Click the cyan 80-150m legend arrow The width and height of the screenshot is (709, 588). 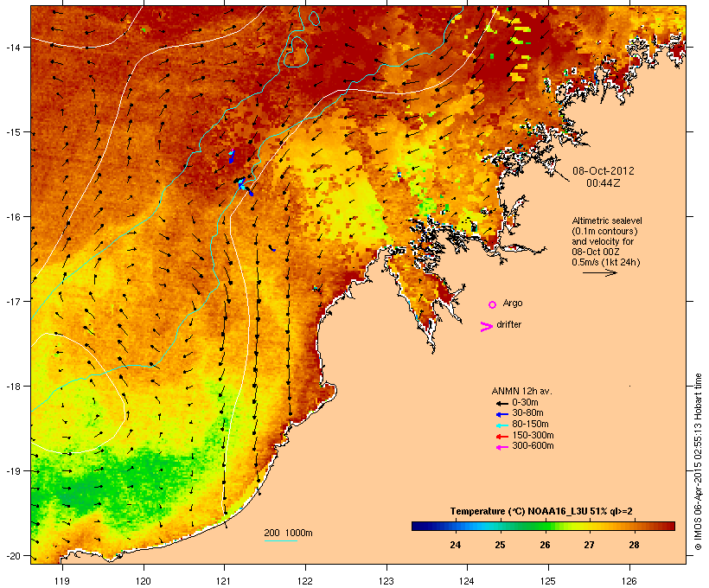pyautogui.click(x=501, y=425)
